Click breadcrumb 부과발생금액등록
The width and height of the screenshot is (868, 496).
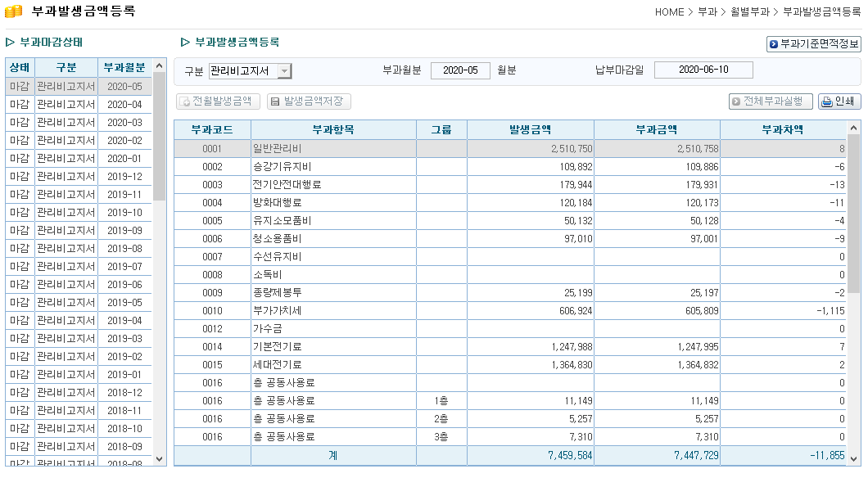(821, 11)
